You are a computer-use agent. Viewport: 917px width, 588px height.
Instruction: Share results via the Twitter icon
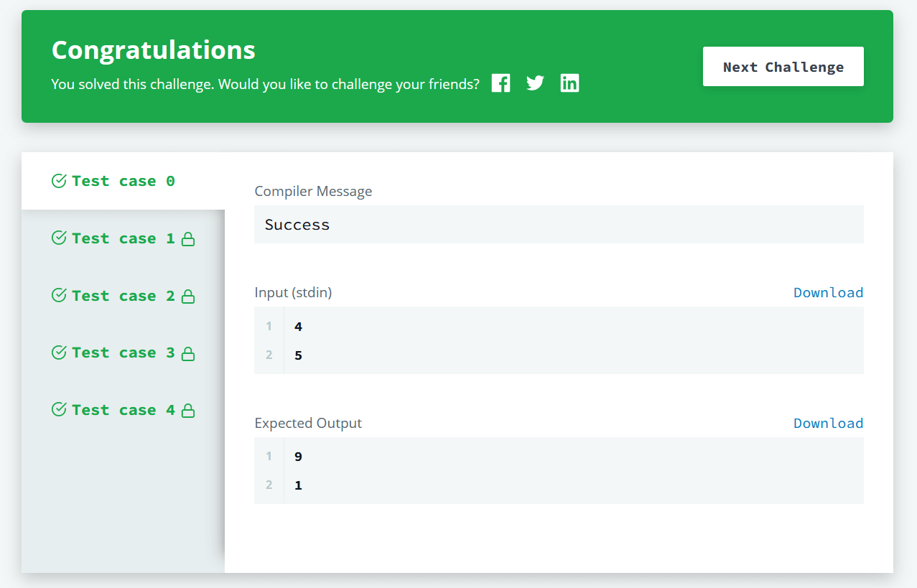[x=535, y=83]
